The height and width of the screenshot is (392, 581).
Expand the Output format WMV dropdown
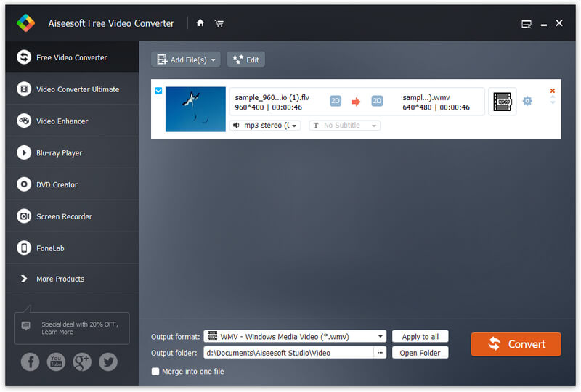pos(381,336)
